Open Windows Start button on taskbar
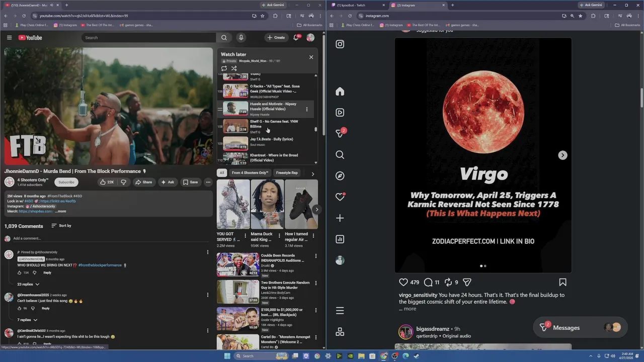This screenshot has height=362, width=644. [x=227, y=356]
